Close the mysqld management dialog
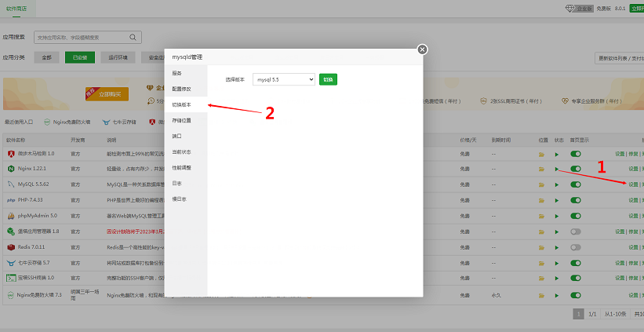Viewport: 644px width, 332px height. tap(422, 49)
